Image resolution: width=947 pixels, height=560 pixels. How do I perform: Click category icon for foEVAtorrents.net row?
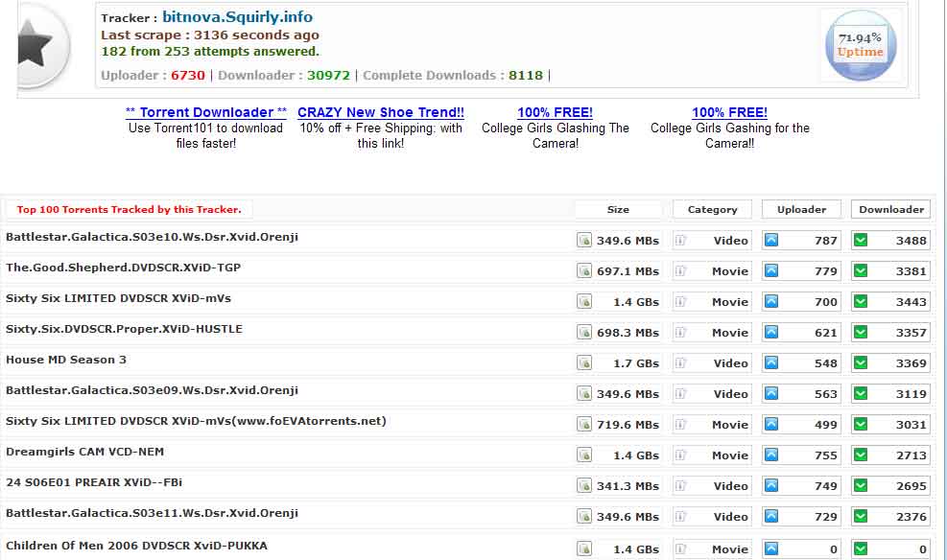click(x=680, y=424)
